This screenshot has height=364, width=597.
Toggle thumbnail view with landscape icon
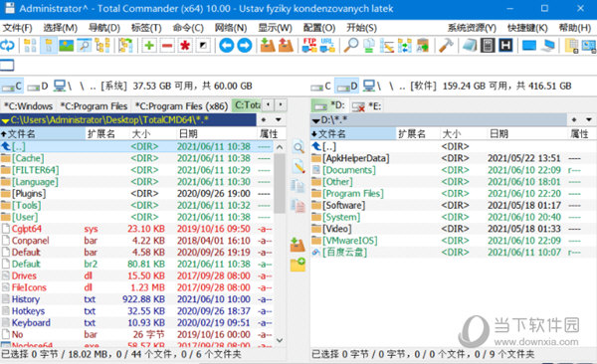pyautogui.click(x=67, y=46)
